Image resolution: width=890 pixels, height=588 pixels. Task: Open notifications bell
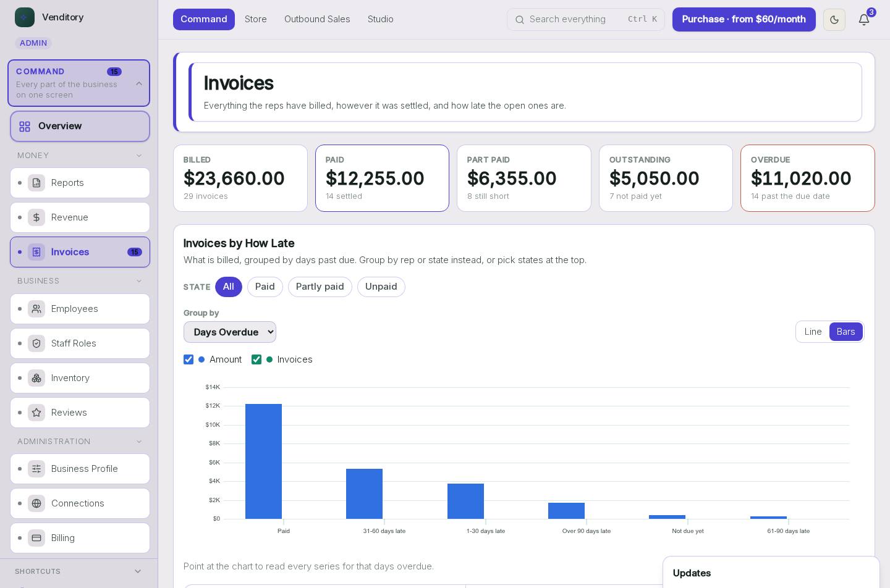[864, 20]
